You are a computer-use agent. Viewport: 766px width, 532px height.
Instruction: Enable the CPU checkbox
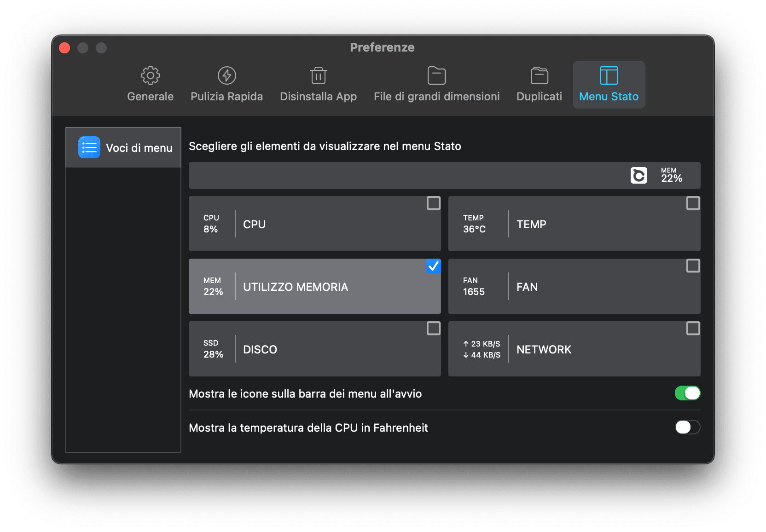[x=433, y=203]
